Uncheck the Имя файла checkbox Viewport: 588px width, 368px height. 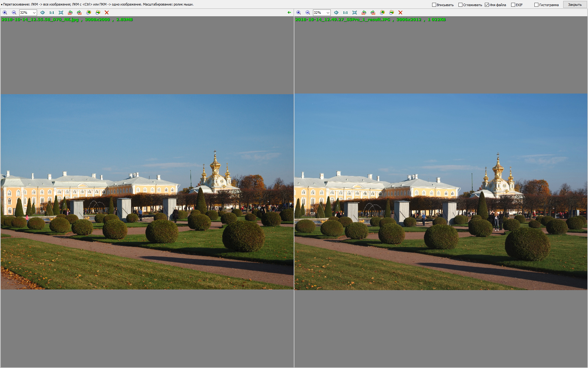487,5
